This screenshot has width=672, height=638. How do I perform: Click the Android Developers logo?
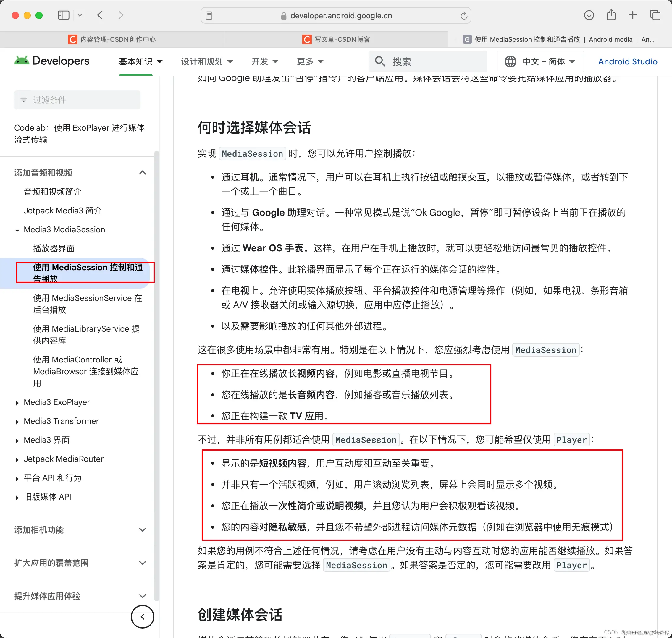click(x=52, y=61)
